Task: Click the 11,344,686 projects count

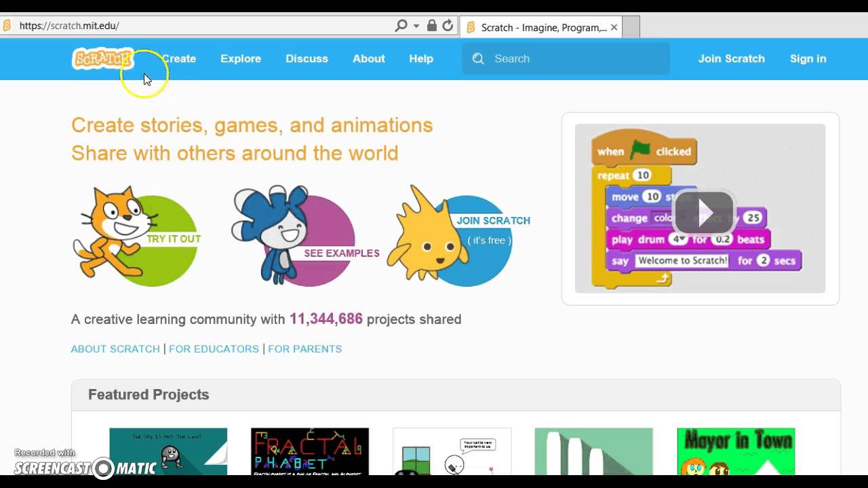Action: point(326,319)
